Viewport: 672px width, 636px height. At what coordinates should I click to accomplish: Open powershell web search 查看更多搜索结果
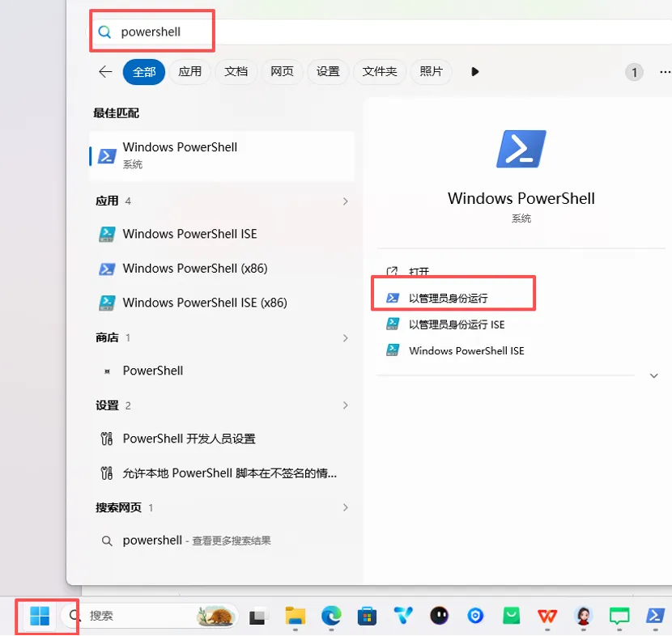[x=222, y=541]
